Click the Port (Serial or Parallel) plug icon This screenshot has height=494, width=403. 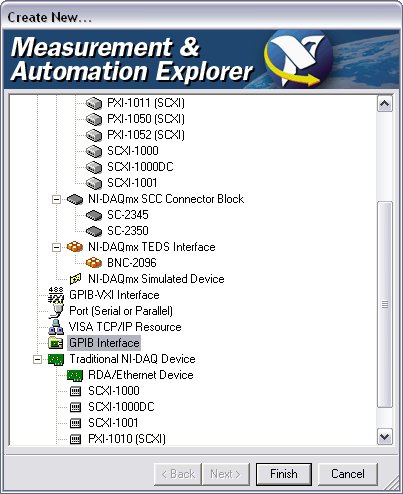(x=56, y=311)
